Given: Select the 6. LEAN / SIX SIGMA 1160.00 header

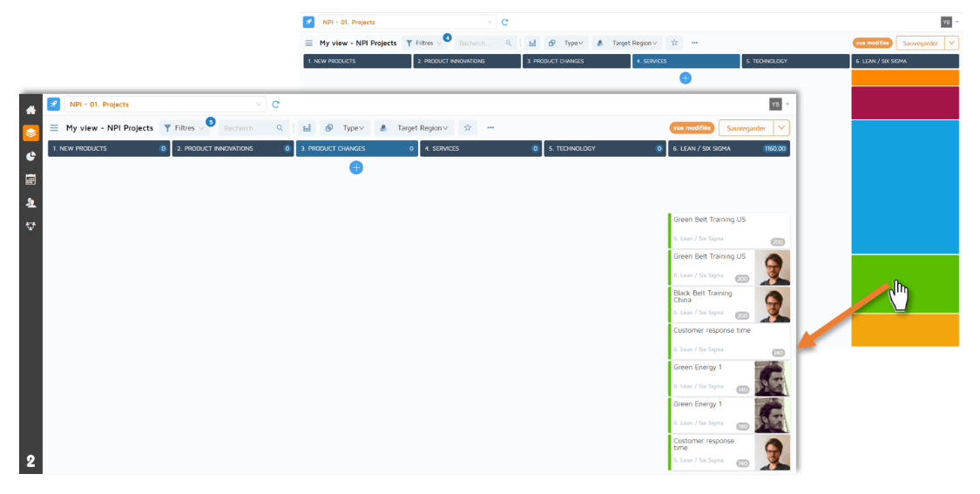Looking at the screenshot, I should (729, 149).
